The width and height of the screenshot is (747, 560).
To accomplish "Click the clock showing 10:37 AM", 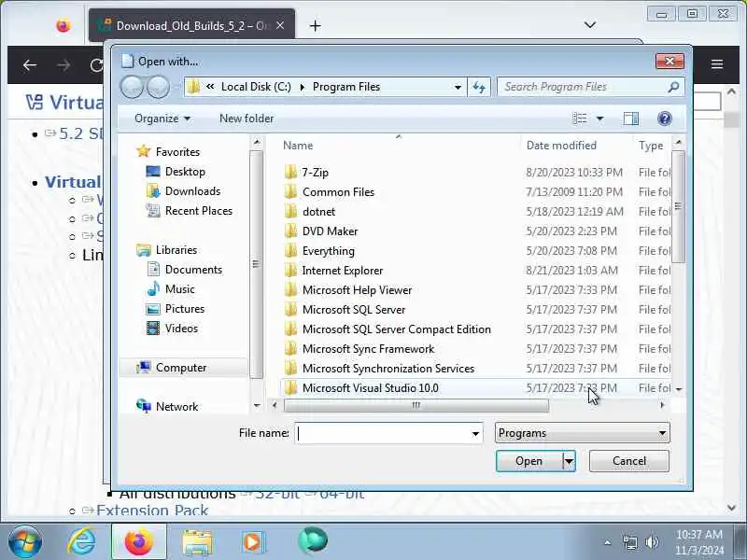I will (698, 534).
